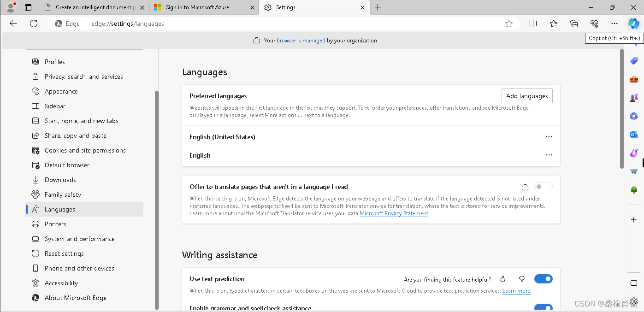Open Reset settings page
This screenshot has width=644, height=312.
(84, 253)
